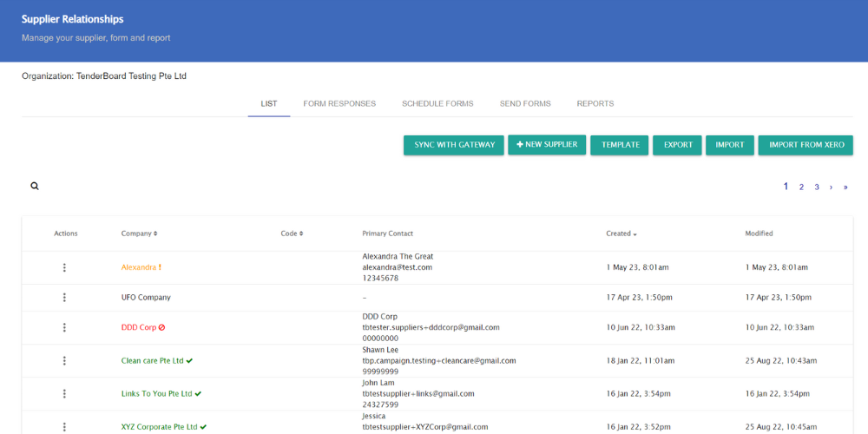Open actions menu for Alexandra row
This screenshot has width=868, height=434.
64,268
